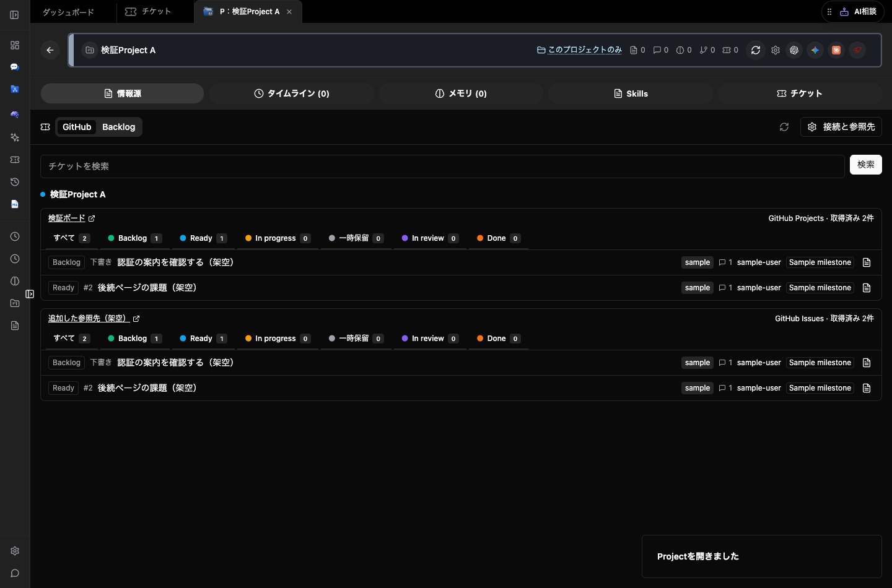The image size is (892, 588).
Task: Switch to the タイムライン (0) tab
Action: click(291, 93)
